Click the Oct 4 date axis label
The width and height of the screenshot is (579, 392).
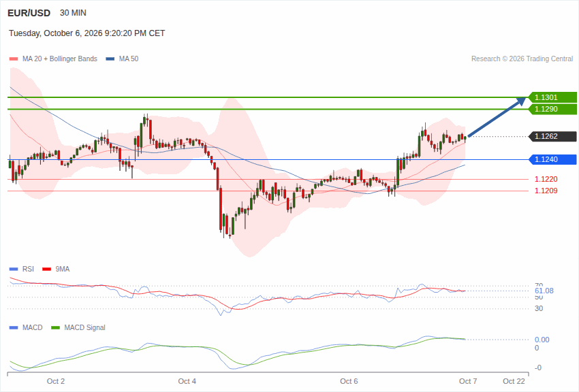point(187,381)
